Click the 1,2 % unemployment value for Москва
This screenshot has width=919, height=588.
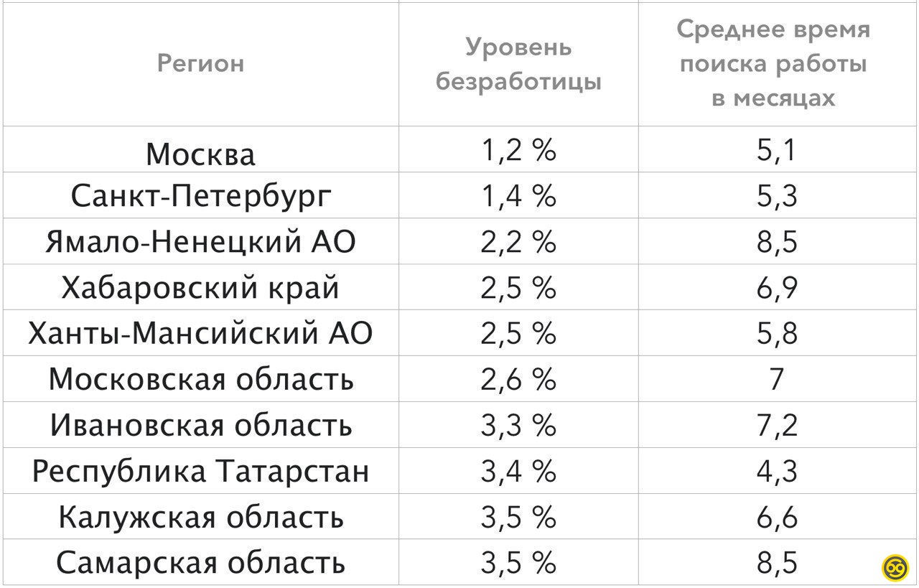click(x=518, y=151)
